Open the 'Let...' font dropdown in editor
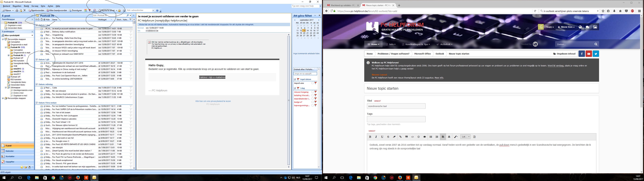Screen dimensions: 644x181 click(x=466, y=137)
